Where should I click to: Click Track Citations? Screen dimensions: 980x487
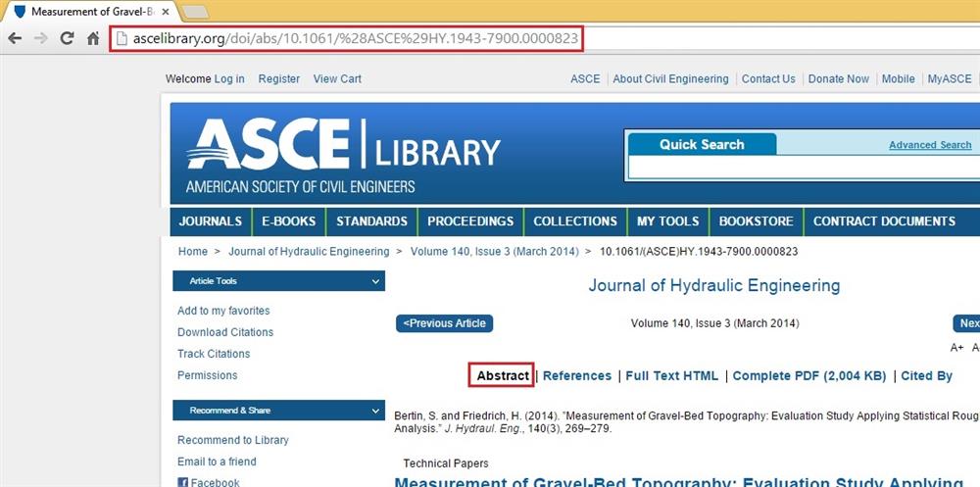click(x=214, y=354)
